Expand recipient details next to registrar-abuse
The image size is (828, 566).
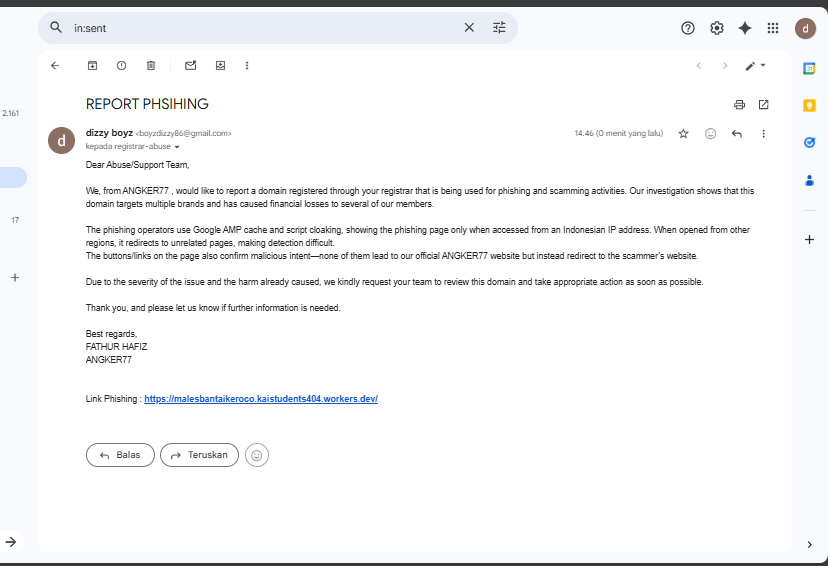click(x=177, y=147)
